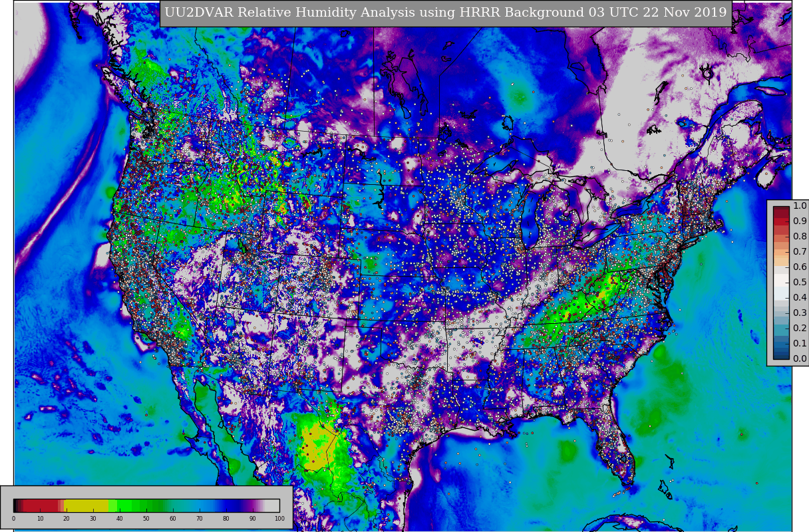Click the 0.7 label on the right colorbar
809x532 pixels.
pyautogui.click(x=800, y=252)
